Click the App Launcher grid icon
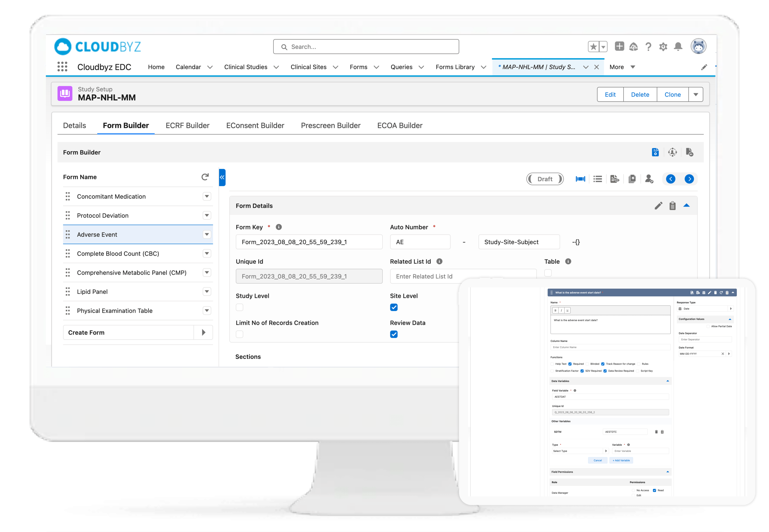Viewport: 769px width, 532px height. click(62, 67)
